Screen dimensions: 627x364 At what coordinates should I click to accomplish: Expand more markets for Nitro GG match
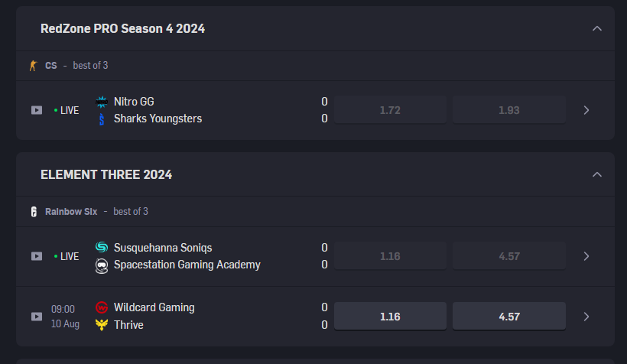pyautogui.click(x=586, y=110)
